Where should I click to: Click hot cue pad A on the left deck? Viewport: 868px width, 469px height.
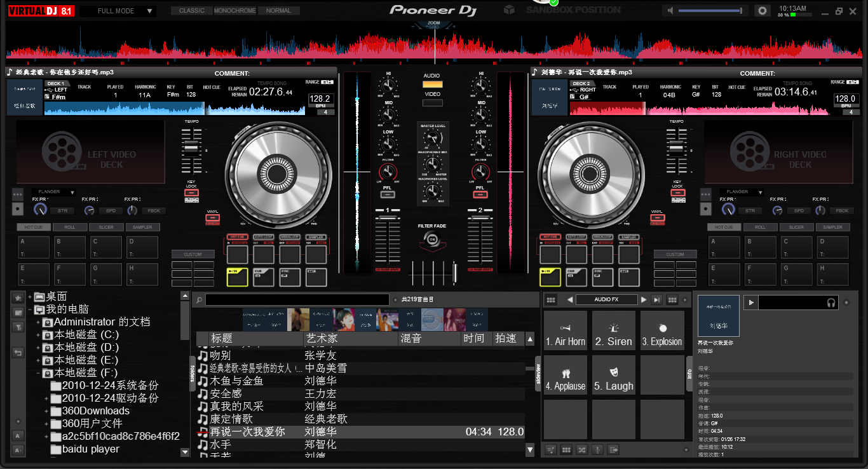pyautogui.click(x=34, y=247)
